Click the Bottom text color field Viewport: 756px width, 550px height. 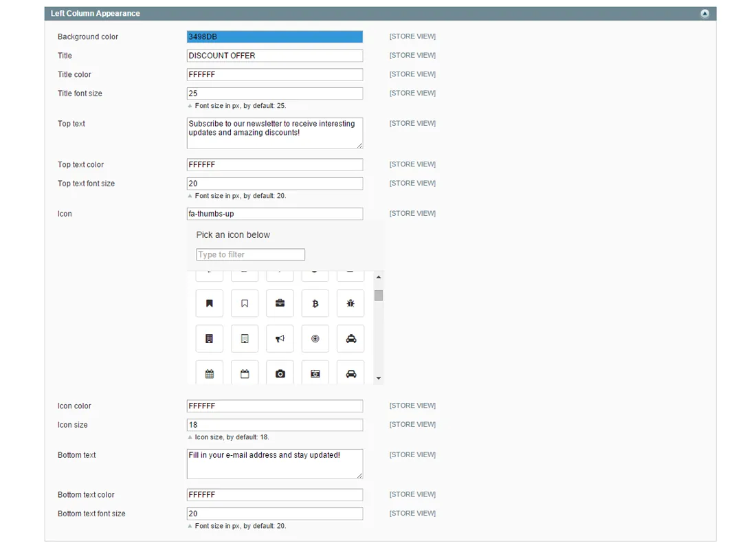(x=275, y=494)
